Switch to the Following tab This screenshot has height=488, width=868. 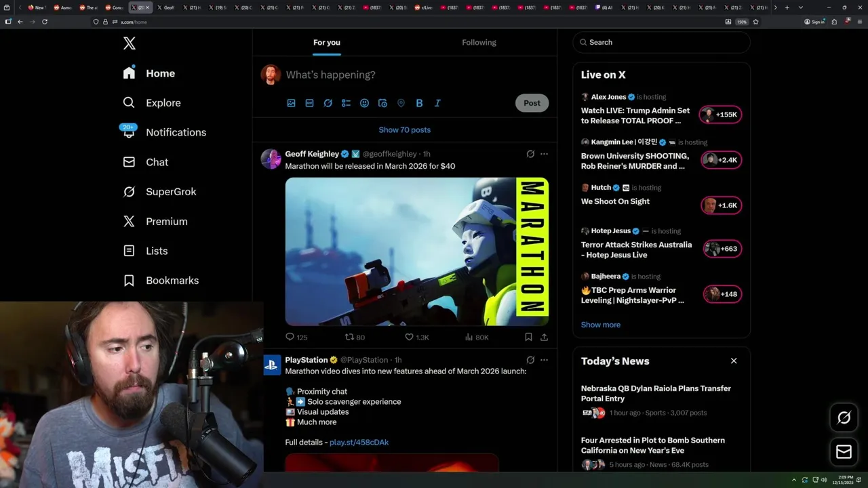pyautogui.click(x=479, y=42)
